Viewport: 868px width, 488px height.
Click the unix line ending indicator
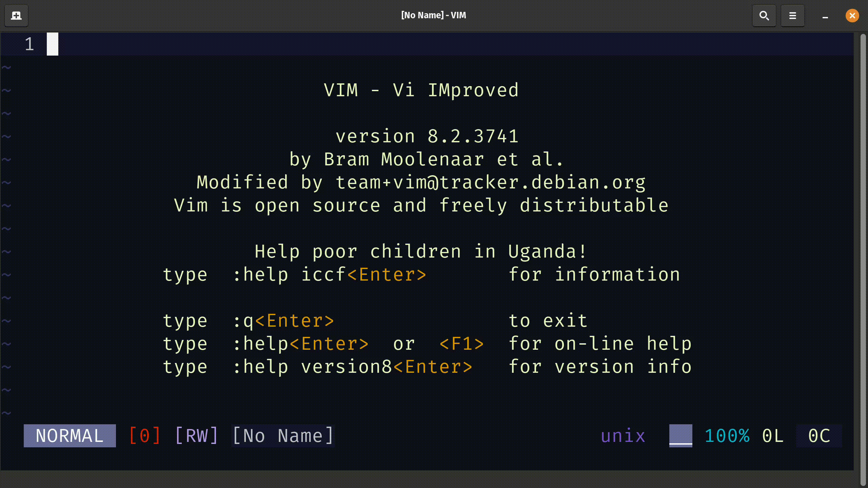tap(623, 435)
